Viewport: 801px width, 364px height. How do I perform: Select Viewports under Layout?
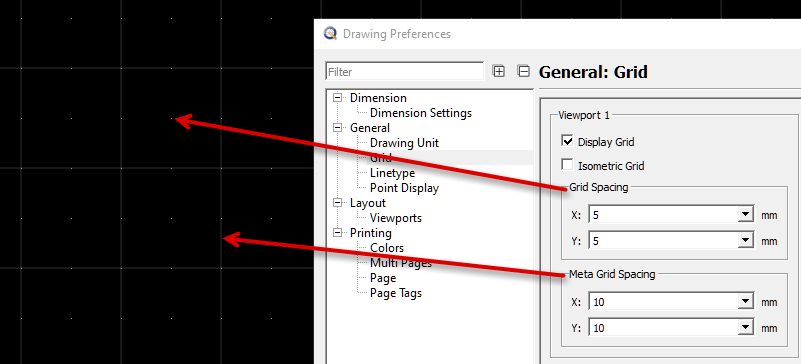[396, 218]
